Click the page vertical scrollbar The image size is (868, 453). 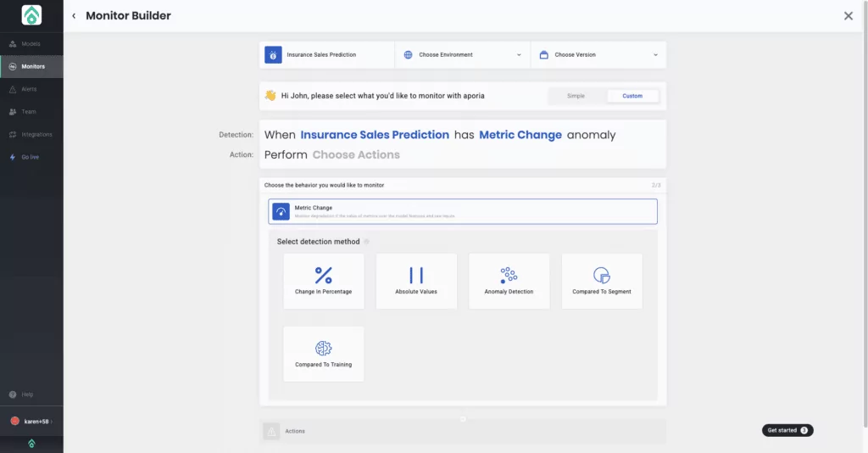pyautogui.click(x=865, y=214)
